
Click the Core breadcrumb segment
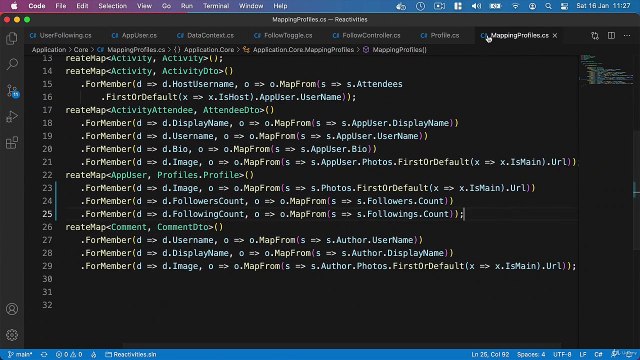point(81,50)
